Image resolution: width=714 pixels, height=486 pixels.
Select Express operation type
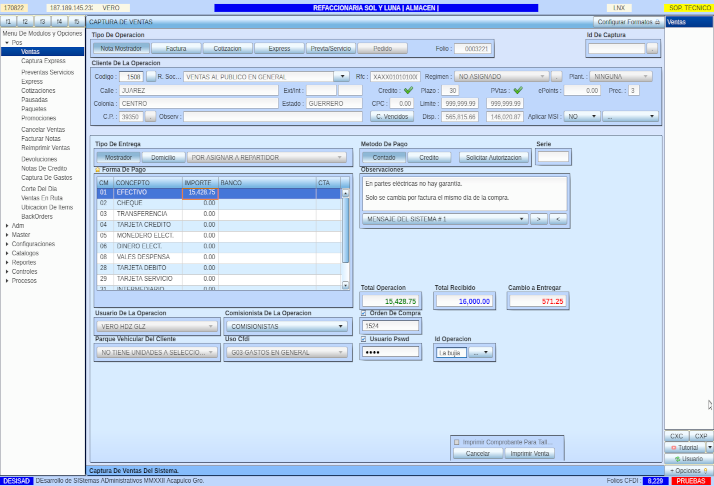[x=279, y=48]
